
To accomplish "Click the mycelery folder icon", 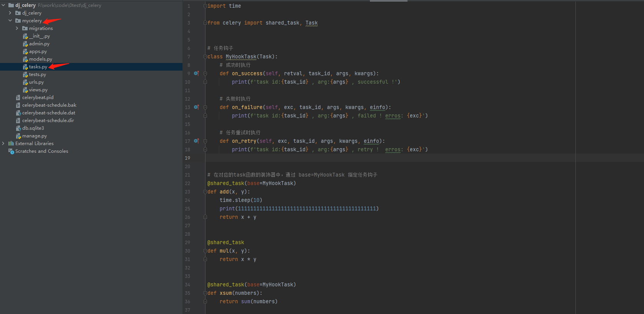I will 18,21.
